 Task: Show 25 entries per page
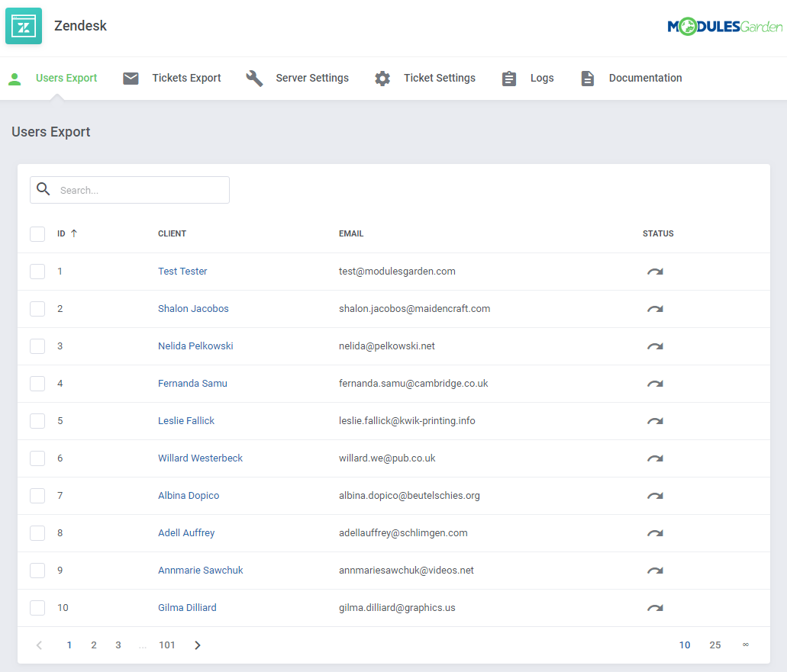point(715,645)
